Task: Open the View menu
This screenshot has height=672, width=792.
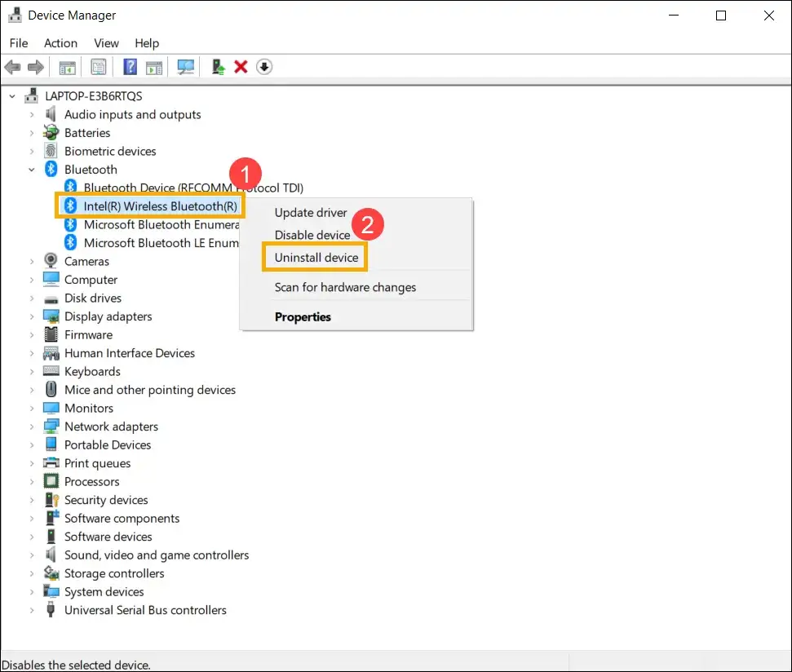Action: pyautogui.click(x=106, y=43)
